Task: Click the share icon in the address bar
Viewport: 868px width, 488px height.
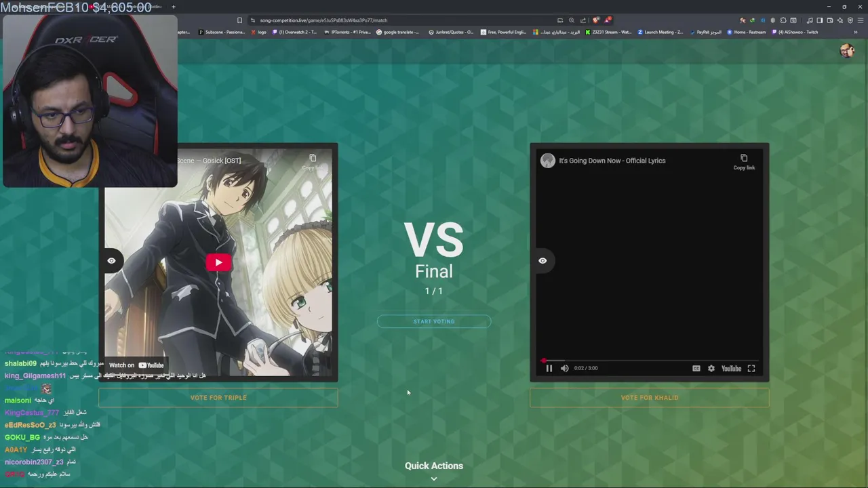Action: [x=583, y=20]
